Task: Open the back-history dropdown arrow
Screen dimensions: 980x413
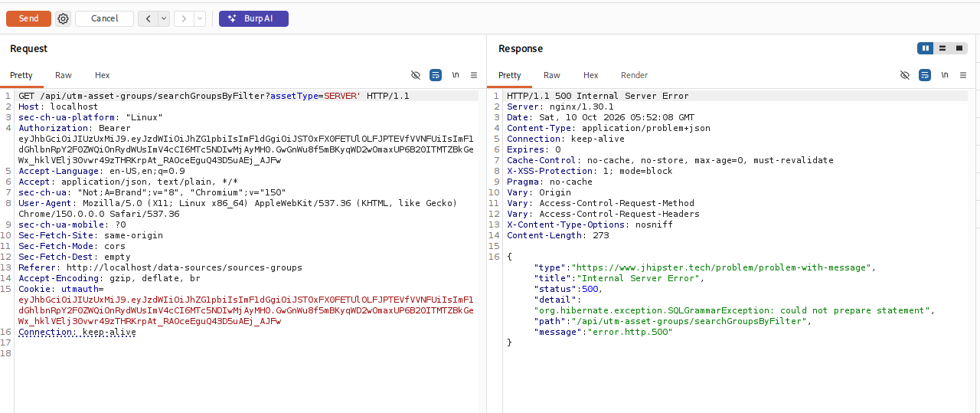Action: click(164, 18)
